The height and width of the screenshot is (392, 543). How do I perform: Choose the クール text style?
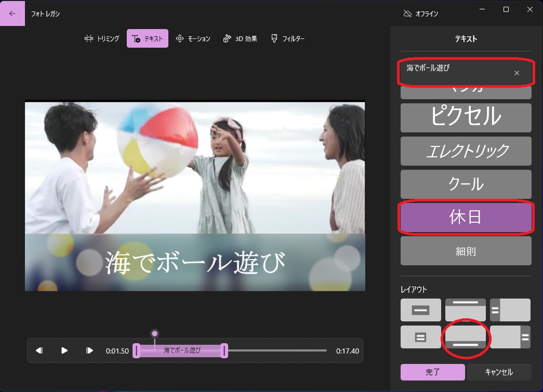tap(466, 184)
